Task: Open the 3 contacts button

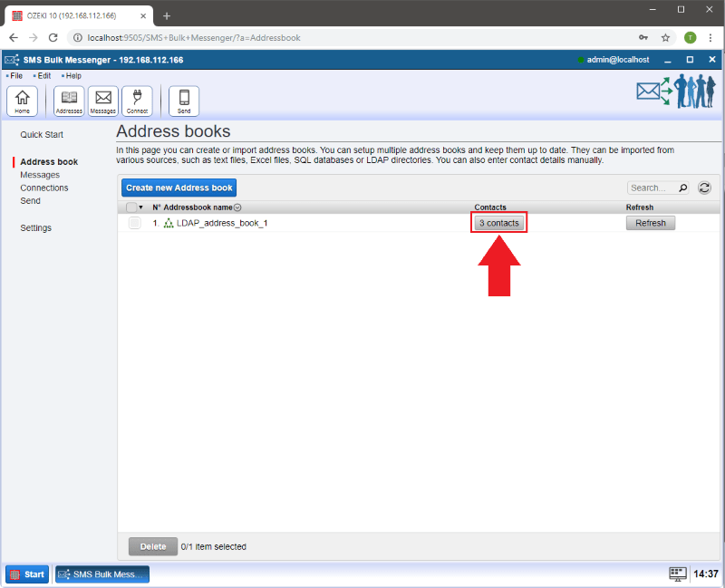Action: 498,222
